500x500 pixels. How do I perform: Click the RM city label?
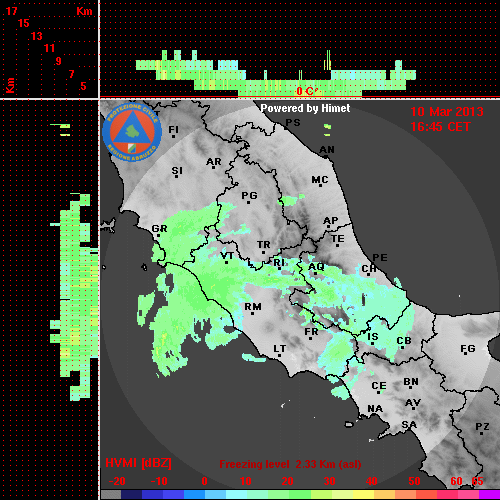click(253, 307)
